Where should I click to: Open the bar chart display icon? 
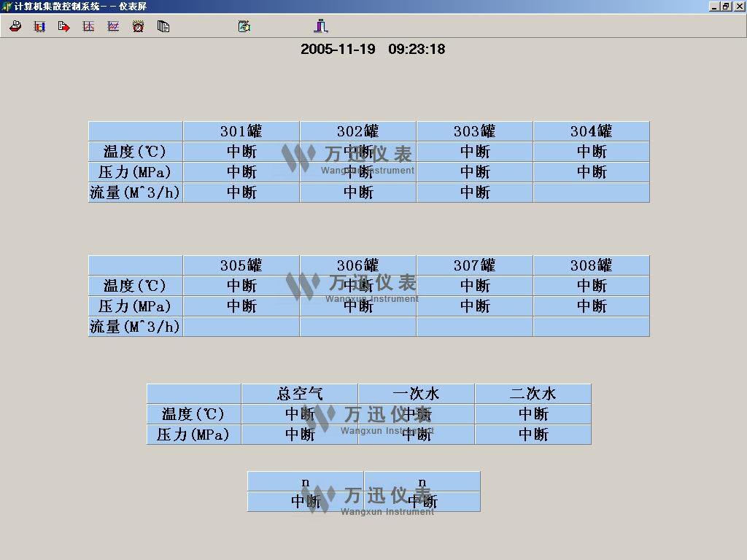[x=39, y=26]
